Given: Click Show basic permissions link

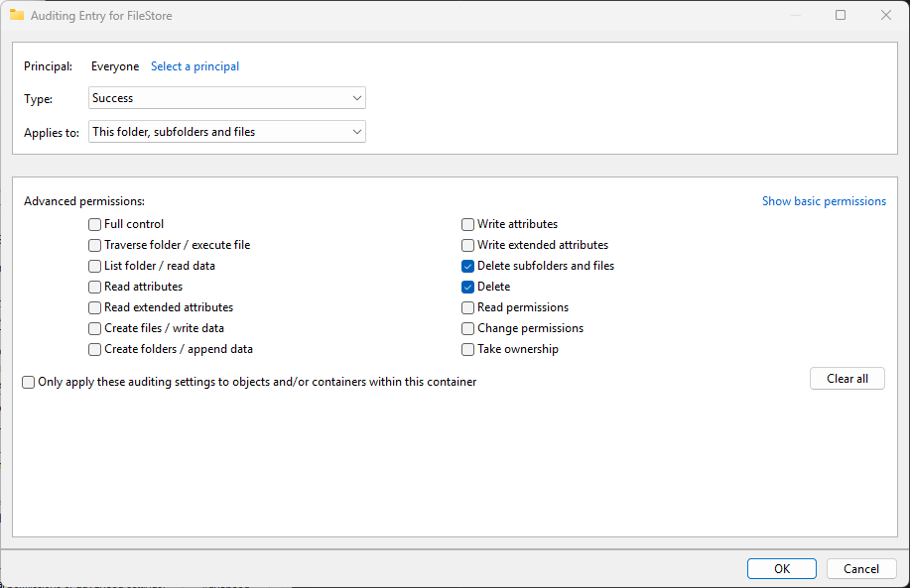Looking at the screenshot, I should coord(824,201).
